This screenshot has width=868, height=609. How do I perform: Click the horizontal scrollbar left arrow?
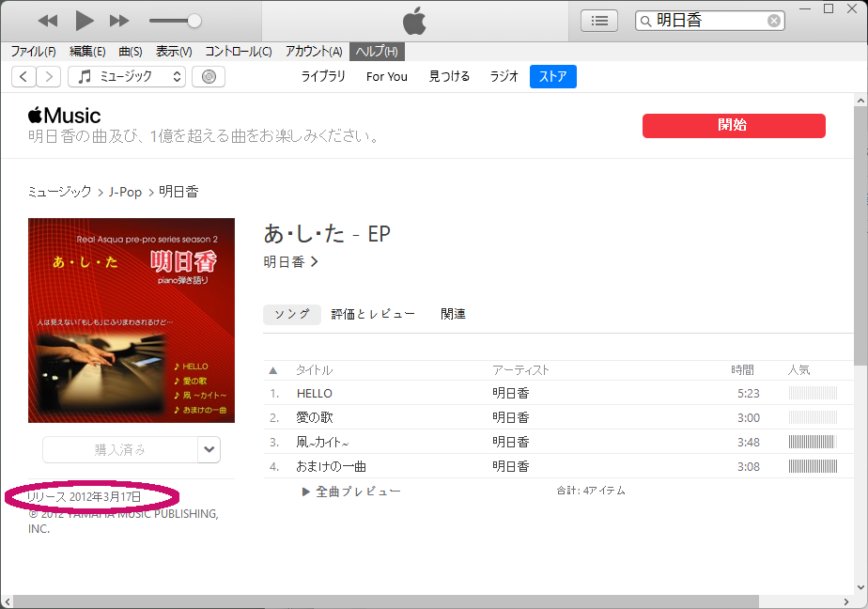[x=8, y=601]
